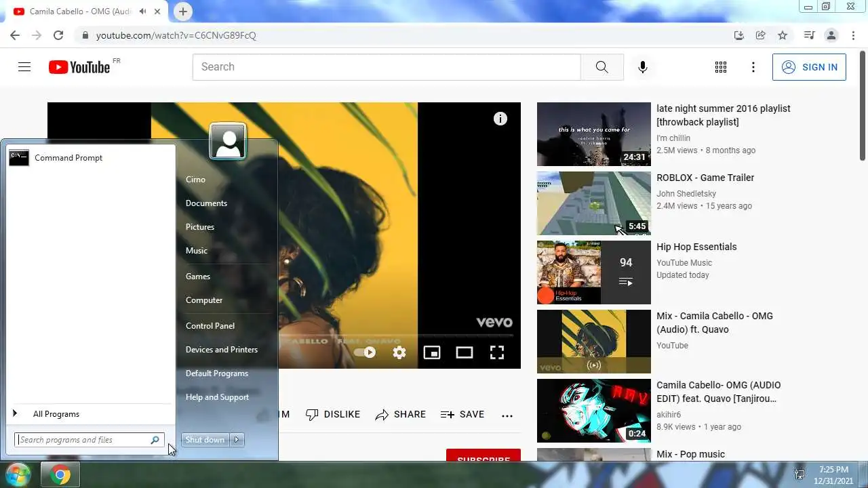Open Camila Cabello- OMG (AUDIO EDIT) video title
The width and height of the screenshot is (868, 488).
(718, 392)
